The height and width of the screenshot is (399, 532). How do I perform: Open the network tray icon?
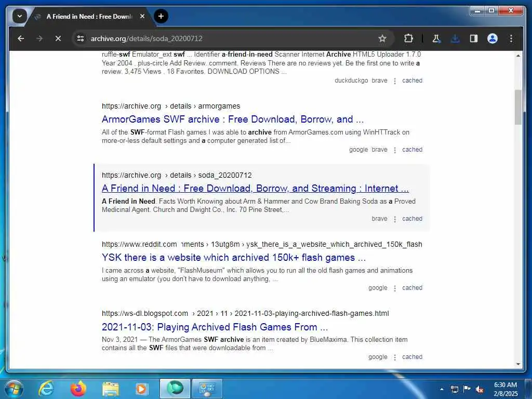point(454,389)
